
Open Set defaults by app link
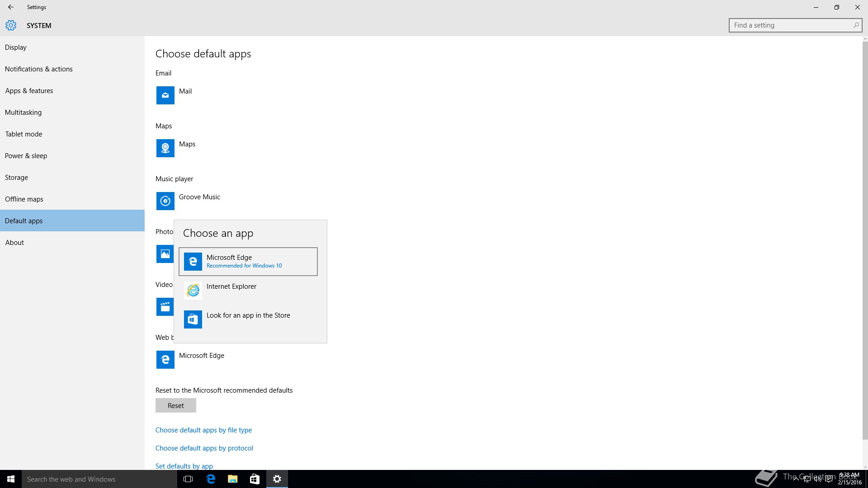click(184, 466)
